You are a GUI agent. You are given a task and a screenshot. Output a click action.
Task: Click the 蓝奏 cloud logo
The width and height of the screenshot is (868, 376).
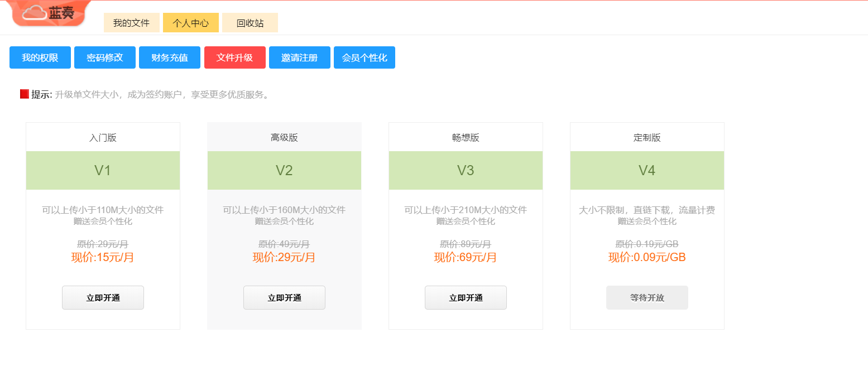pyautogui.click(x=49, y=13)
